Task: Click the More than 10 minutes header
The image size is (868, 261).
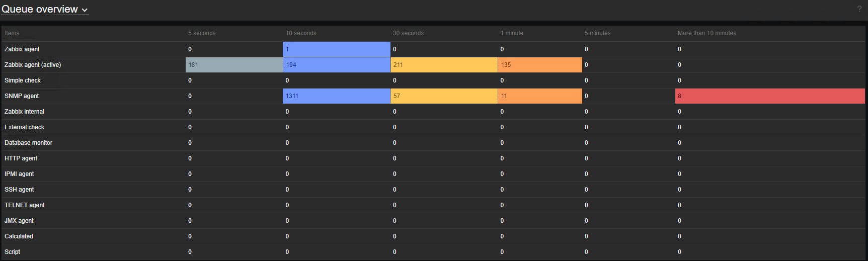Action: pyautogui.click(x=706, y=33)
